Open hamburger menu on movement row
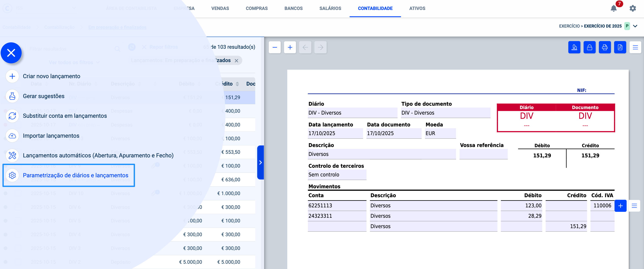Image resolution: width=644 pixels, height=269 pixels. coord(634,206)
